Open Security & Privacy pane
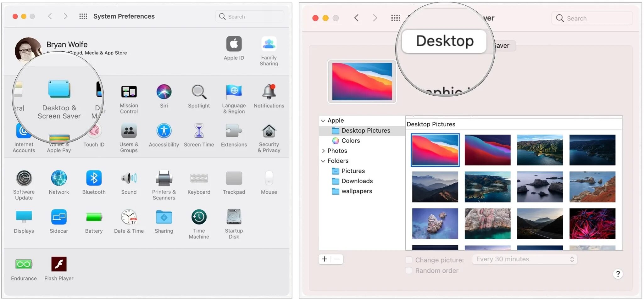Image resolution: width=644 pixels, height=300 pixels. click(269, 138)
